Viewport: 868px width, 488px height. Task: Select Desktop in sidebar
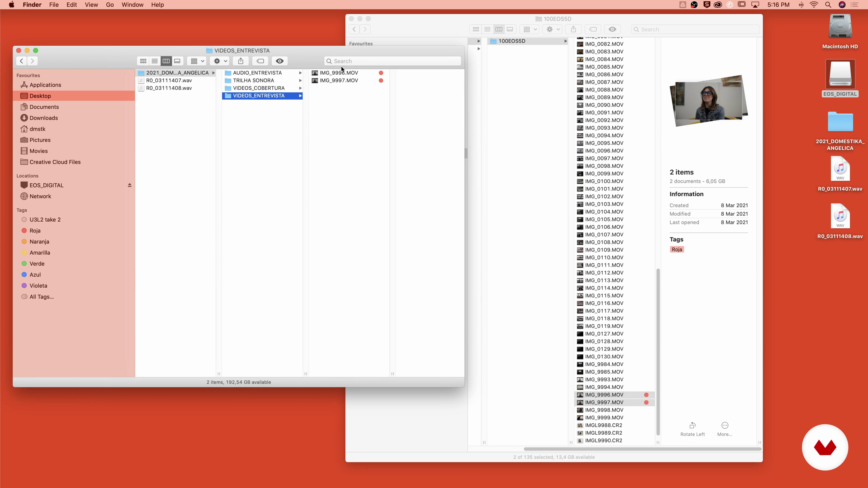coord(74,96)
